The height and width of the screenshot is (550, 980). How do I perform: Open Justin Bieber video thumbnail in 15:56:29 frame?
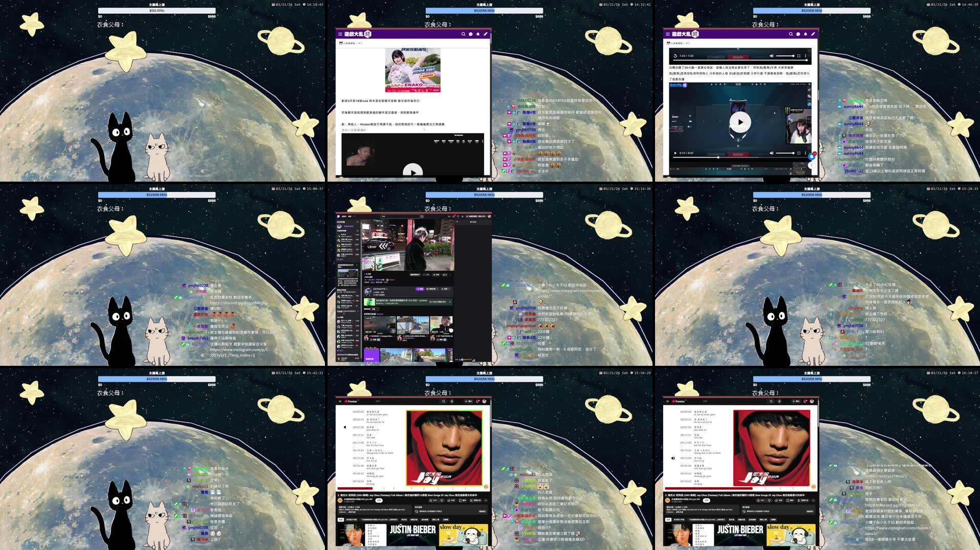point(412,535)
